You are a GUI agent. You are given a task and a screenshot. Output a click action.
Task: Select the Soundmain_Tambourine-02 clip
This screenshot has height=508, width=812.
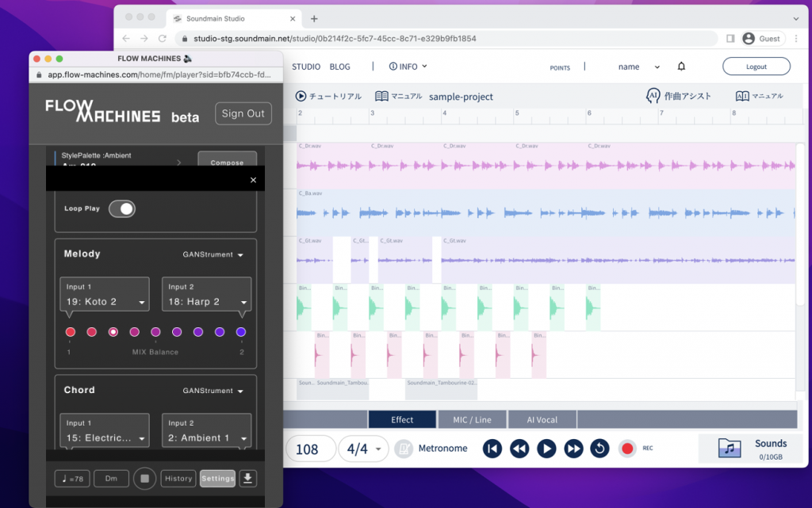(x=441, y=389)
